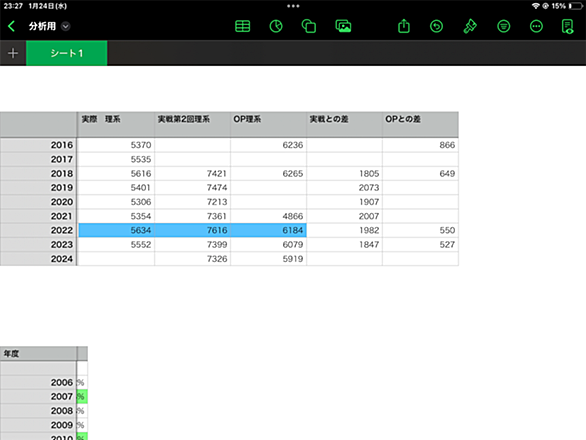Image resolution: width=586 pixels, height=440 pixels.
Task: Open the format paintbrush icon
Action: 470,26
